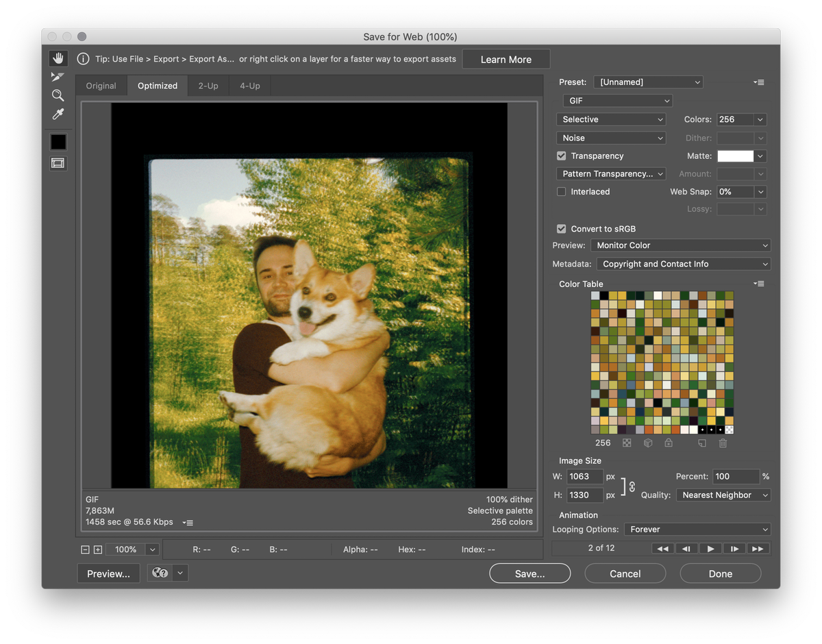Image resolution: width=822 pixels, height=644 pixels.
Task: Switch to the 4-Up tab
Action: (250, 86)
